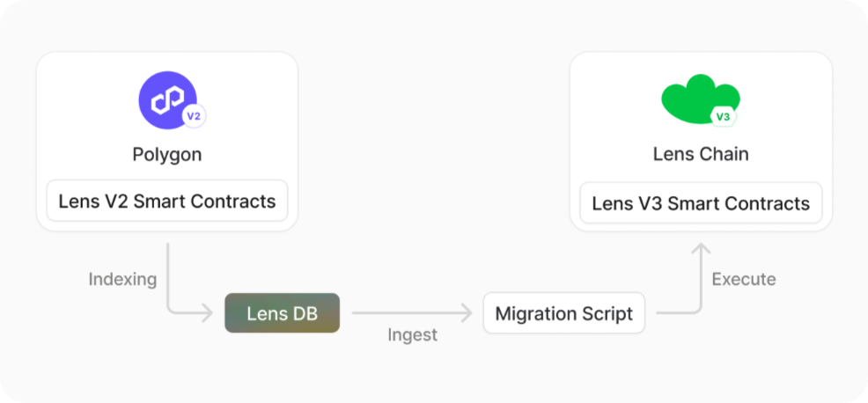The height and width of the screenshot is (403, 868).
Task: Open the Lens V2 Smart Contracts box
Action: click(x=167, y=201)
